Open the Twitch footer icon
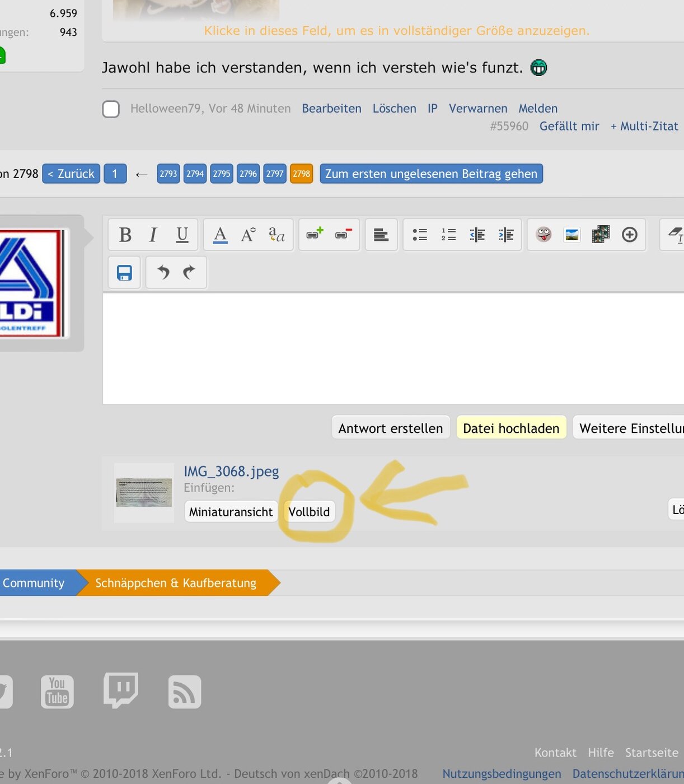684x784 pixels. [x=120, y=690]
